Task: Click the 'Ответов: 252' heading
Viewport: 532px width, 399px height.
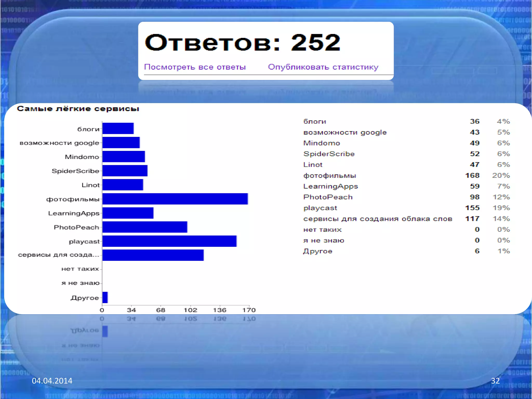Action: coord(242,43)
